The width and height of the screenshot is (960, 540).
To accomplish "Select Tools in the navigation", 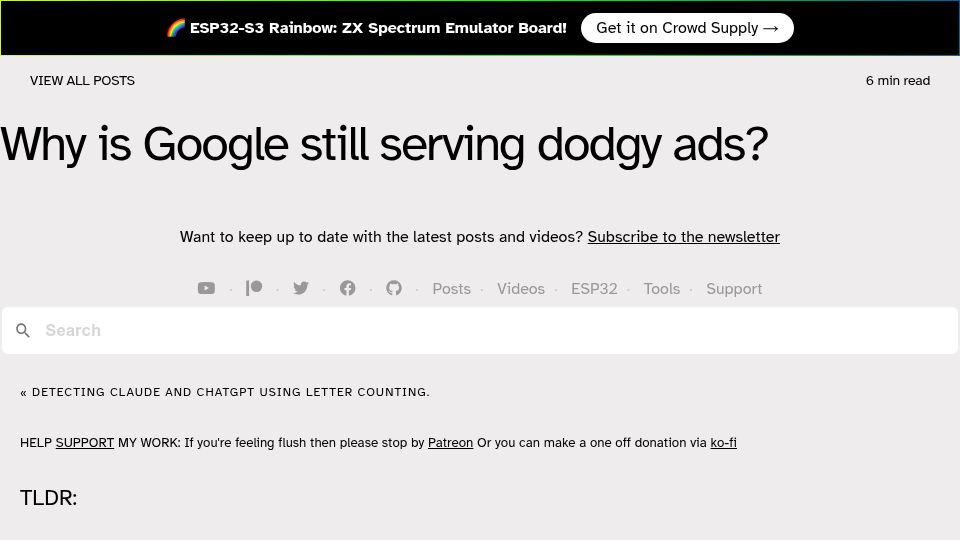I will pyautogui.click(x=661, y=289).
